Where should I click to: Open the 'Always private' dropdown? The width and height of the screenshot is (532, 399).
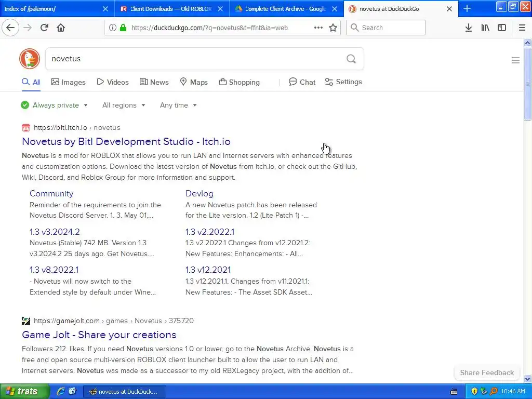pyautogui.click(x=54, y=105)
